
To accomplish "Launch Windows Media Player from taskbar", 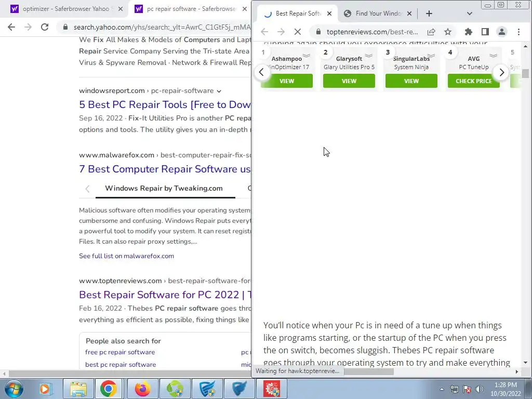I will [45, 389].
